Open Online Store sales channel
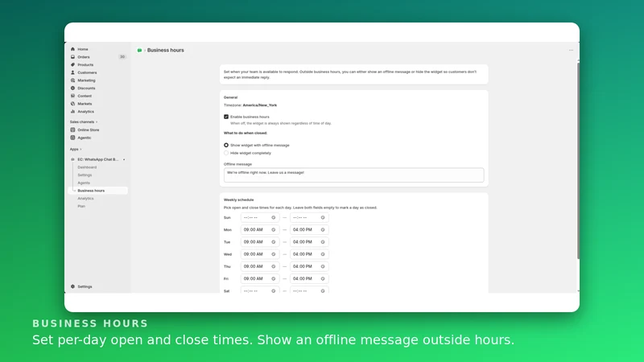This screenshot has width=644, height=362. 89,130
